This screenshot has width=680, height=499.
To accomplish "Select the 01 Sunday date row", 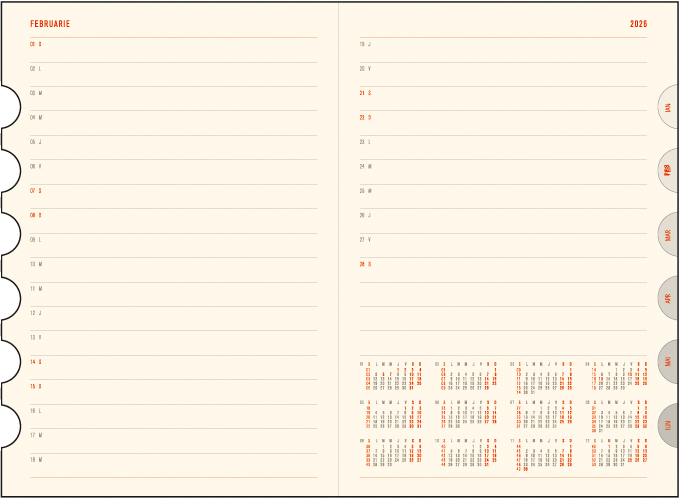I will click(36, 44).
